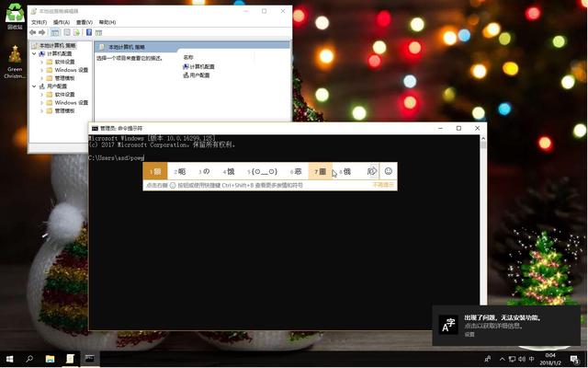Open the taskbar clock showing 0:04
Screen dimensions: 588x368
pos(550,360)
